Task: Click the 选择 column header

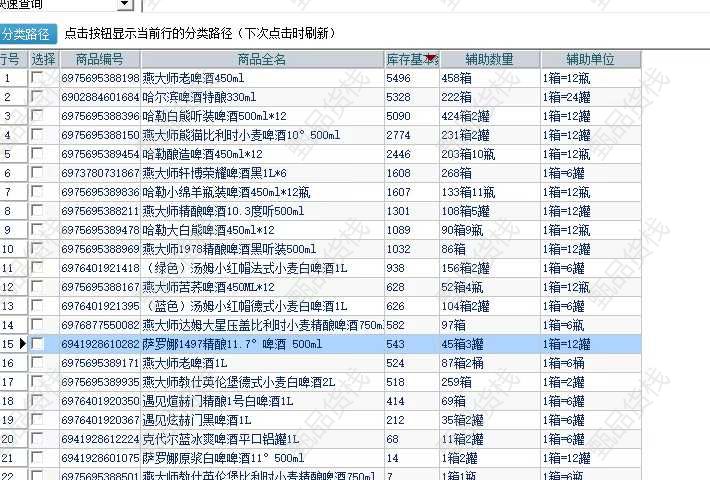Action: coord(43,60)
